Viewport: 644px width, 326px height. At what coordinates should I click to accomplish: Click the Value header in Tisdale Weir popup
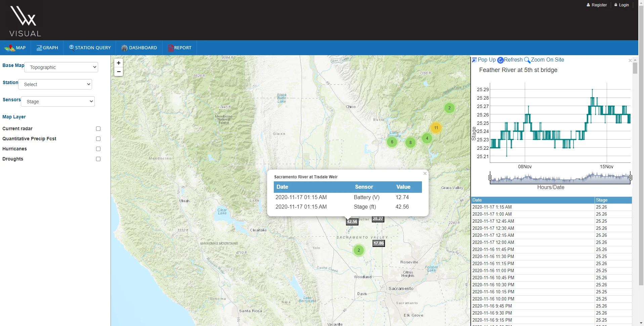[x=403, y=187]
